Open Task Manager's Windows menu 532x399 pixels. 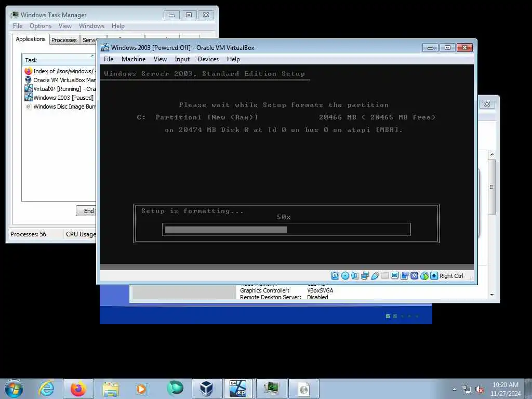pyautogui.click(x=91, y=26)
